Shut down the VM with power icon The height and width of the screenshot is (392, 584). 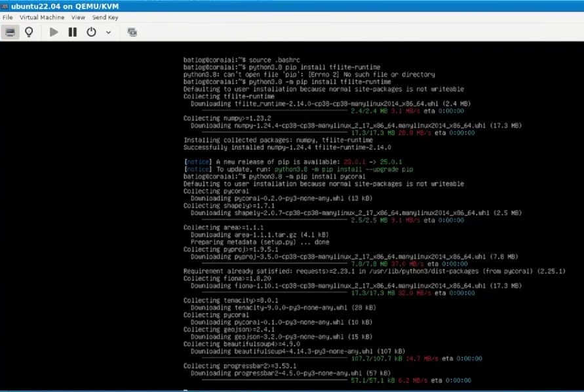[91, 32]
